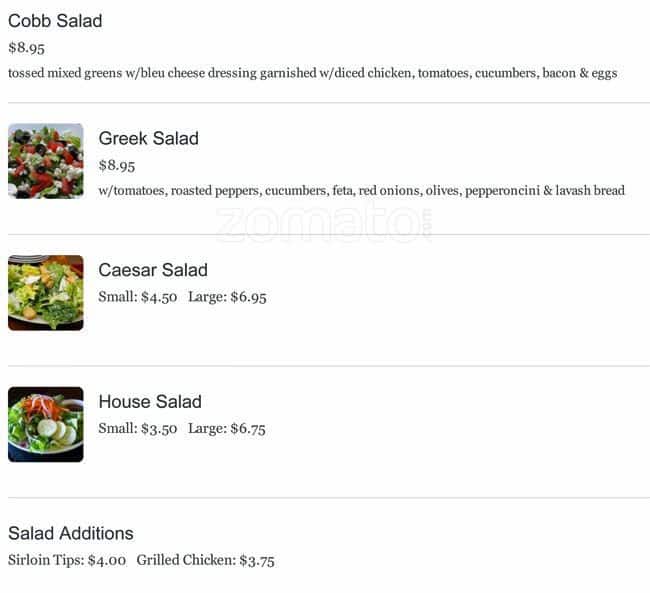This screenshot has width=650, height=593.
Task: Select the Caesar Salad title
Action: pyautogui.click(x=152, y=270)
